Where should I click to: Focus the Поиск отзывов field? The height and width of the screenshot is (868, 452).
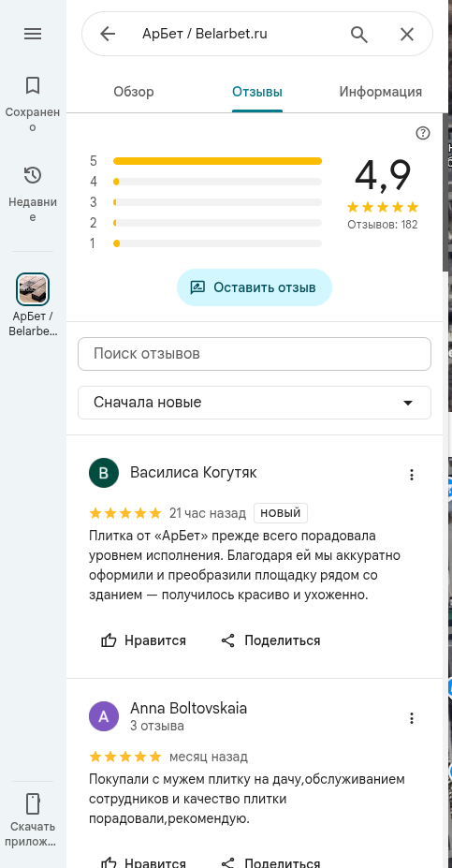pos(255,354)
